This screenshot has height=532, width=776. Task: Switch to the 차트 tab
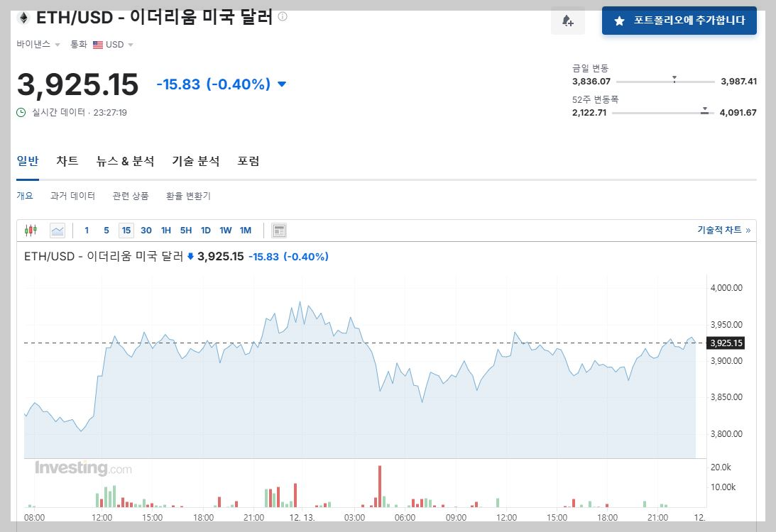click(x=67, y=161)
